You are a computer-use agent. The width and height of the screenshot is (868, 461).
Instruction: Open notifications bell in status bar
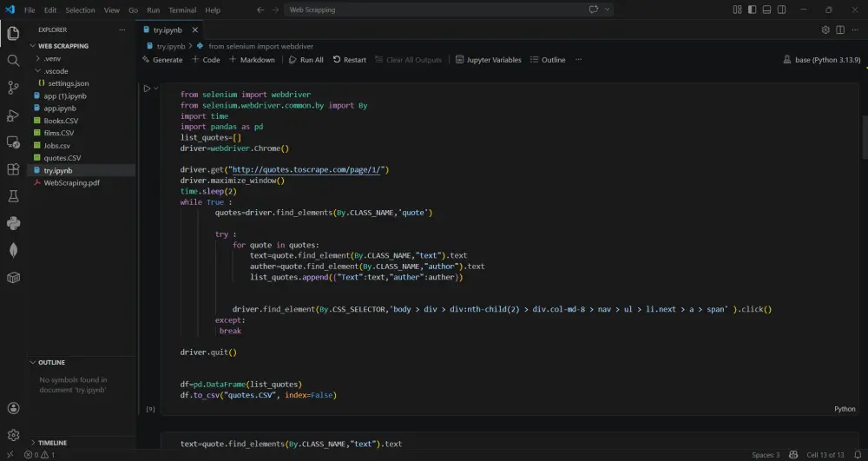click(x=858, y=455)
